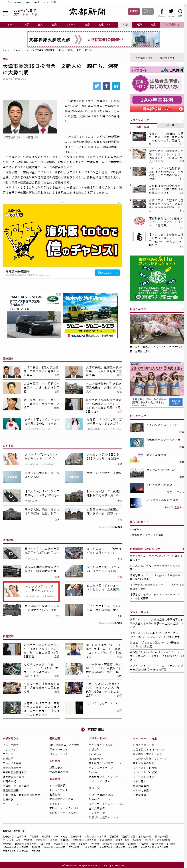Click デジタル版ログイン button

147,11
